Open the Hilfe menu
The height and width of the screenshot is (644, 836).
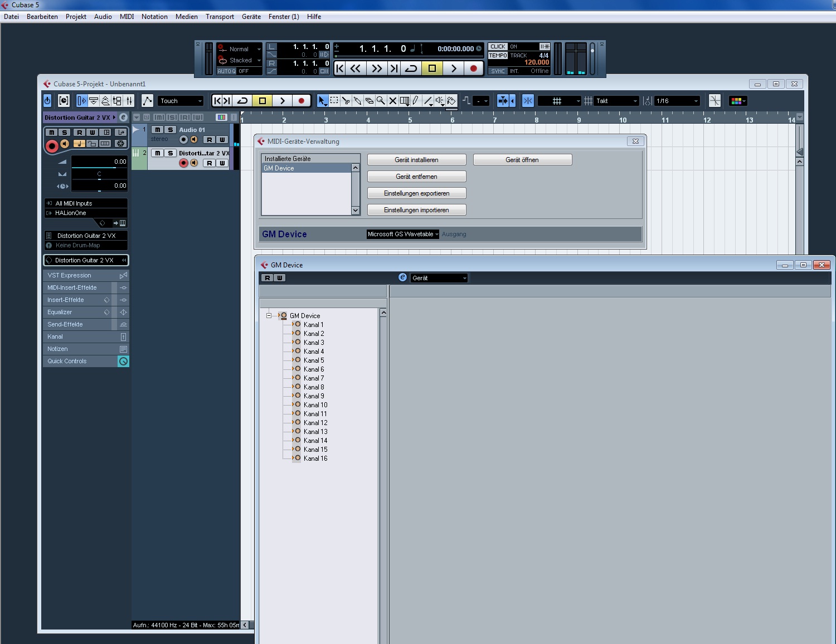coord(314,17)
